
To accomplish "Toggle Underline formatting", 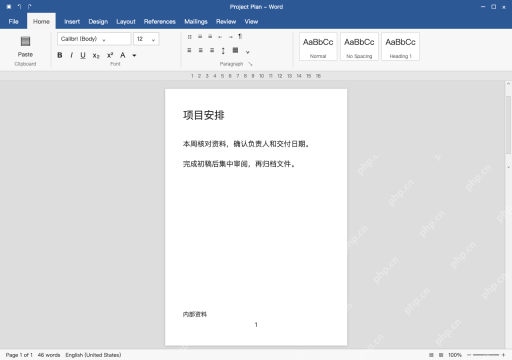I will [x=83, y=55].
